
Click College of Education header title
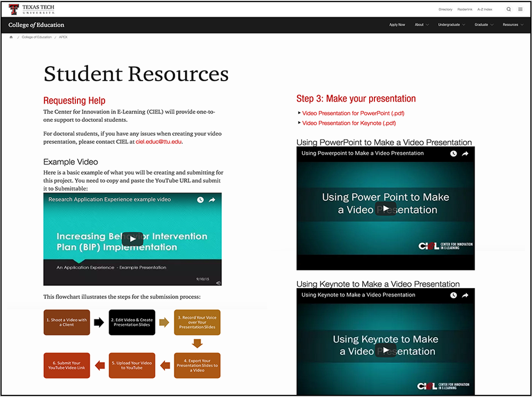point(36,25)
